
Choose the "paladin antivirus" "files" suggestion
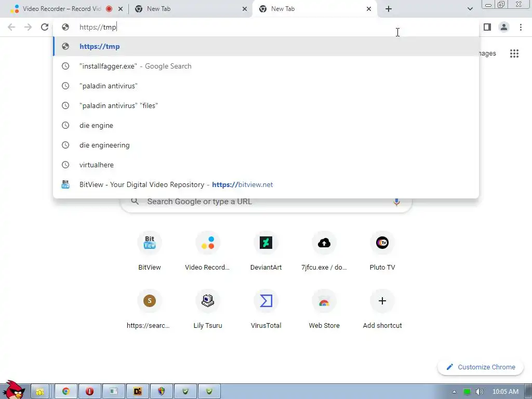[x=266, y=105]
